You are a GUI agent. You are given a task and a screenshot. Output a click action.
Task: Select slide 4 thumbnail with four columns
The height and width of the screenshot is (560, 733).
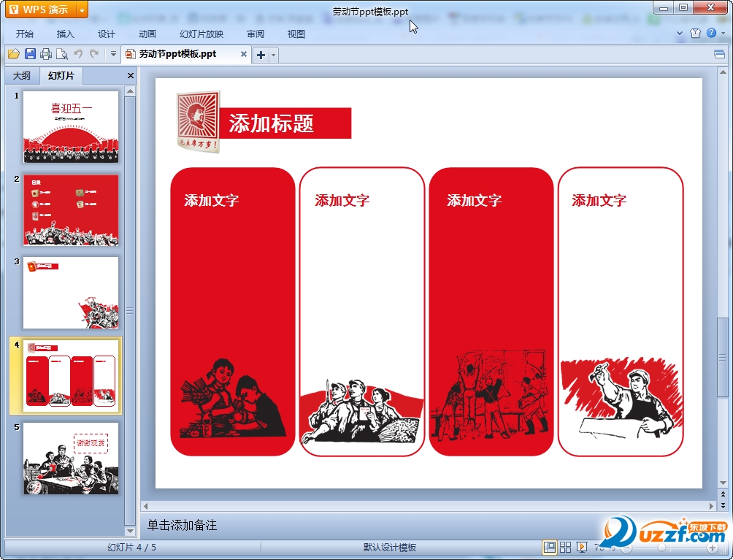(x=71, y=376)
